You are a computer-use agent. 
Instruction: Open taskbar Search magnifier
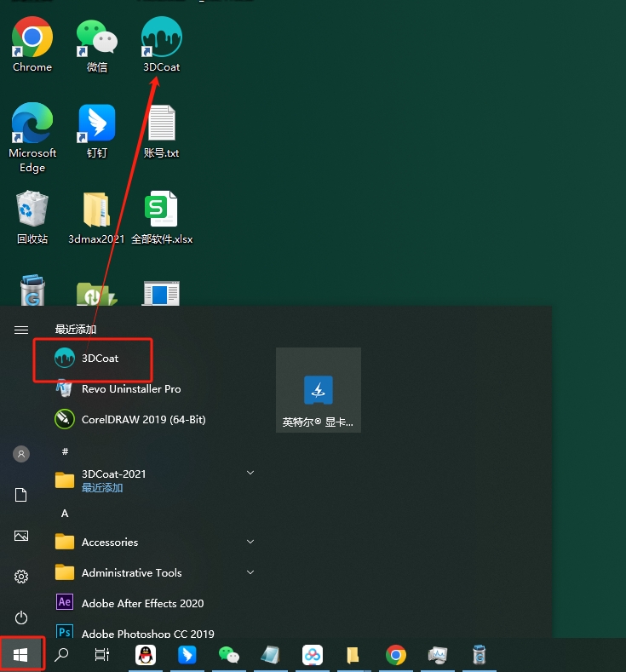61,654
